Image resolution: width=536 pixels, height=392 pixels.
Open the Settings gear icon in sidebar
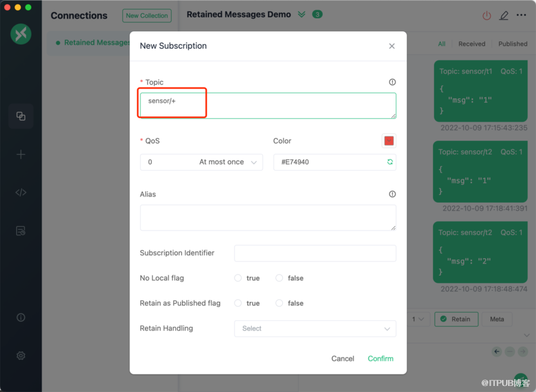(x=20, y=356)
